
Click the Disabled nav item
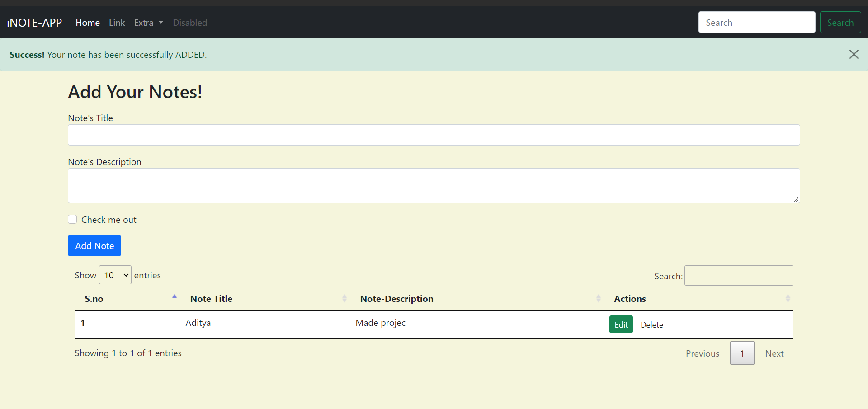tap(190, 23)
